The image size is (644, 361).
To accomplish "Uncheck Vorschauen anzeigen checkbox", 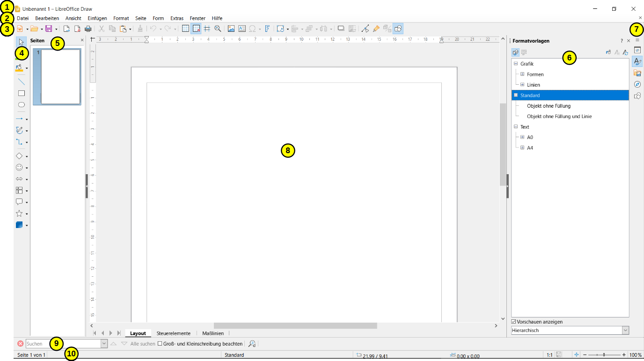I will click(x=514, y=322).
